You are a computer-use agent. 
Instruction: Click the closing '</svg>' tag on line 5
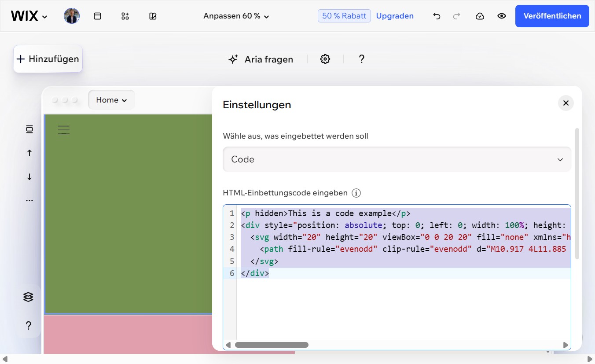point(264,261)
